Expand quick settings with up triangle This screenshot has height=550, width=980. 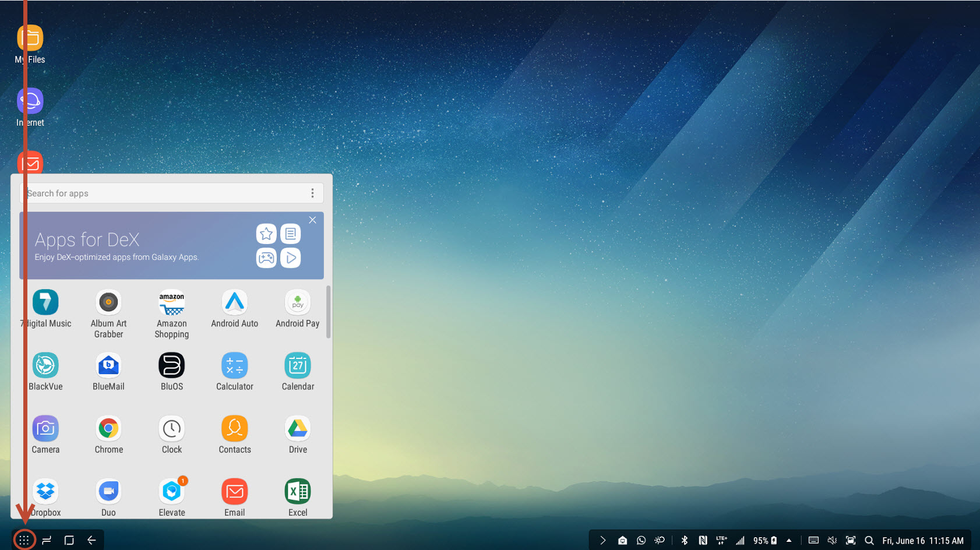tap(789, 541)
